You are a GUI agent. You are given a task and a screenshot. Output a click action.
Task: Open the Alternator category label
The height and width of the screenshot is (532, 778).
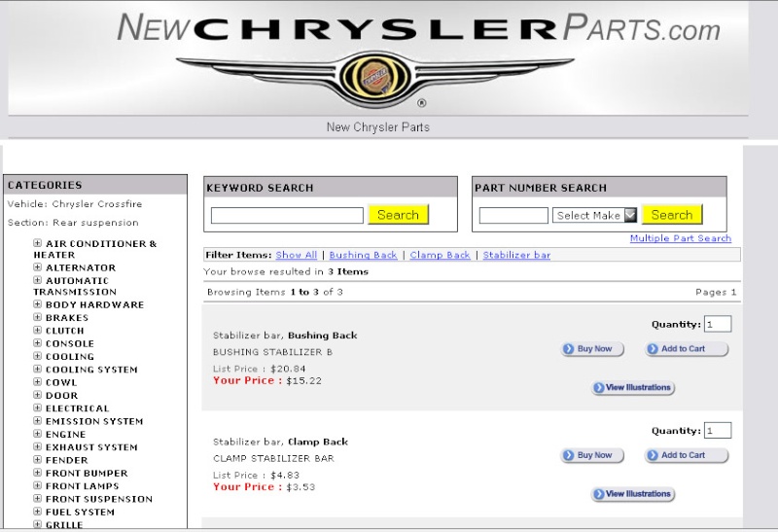(81, 267)
